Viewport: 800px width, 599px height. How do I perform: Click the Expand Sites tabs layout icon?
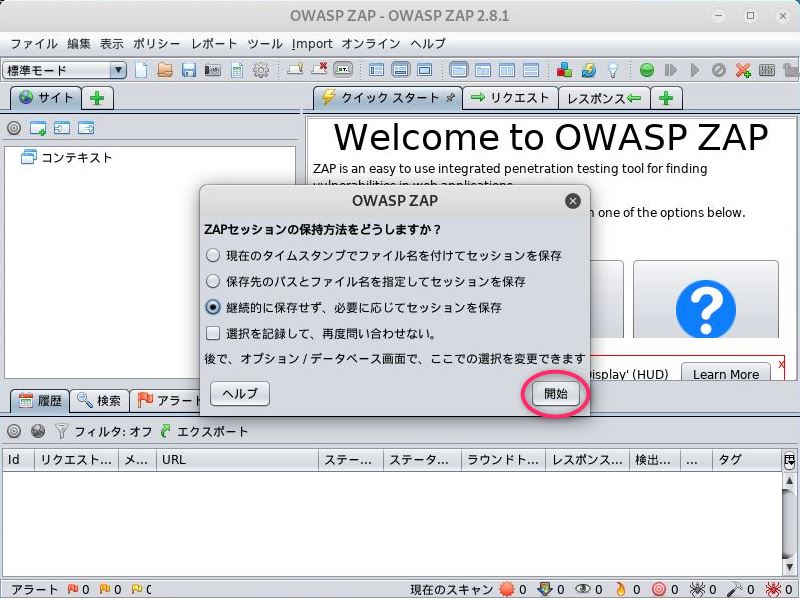(x=377, y=70)
